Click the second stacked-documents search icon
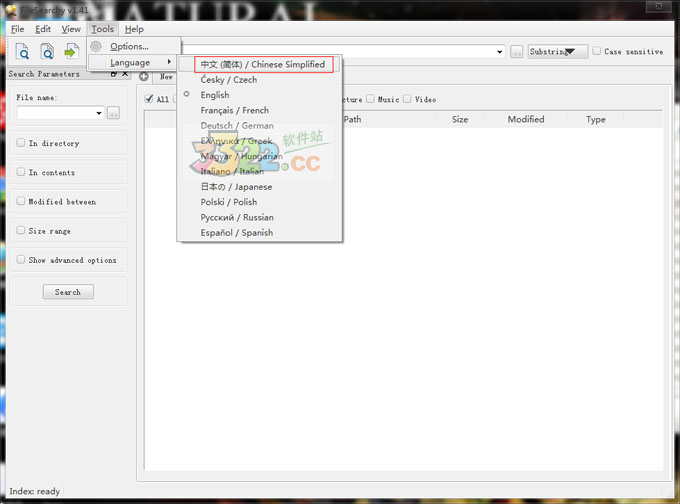This screenshot has width=680, height=504. pyautogui.click(x=47, y=51)
